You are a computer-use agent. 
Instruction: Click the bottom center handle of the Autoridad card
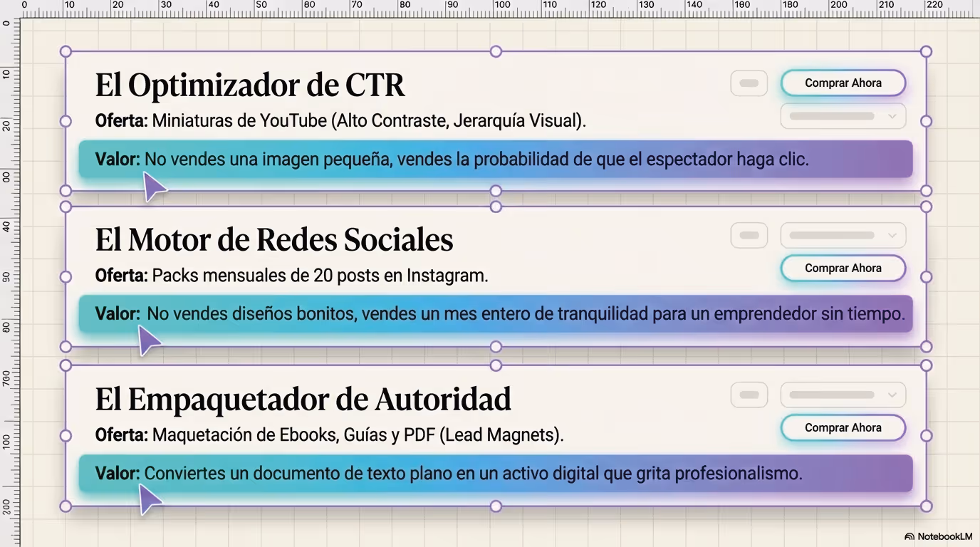point(496,507)
